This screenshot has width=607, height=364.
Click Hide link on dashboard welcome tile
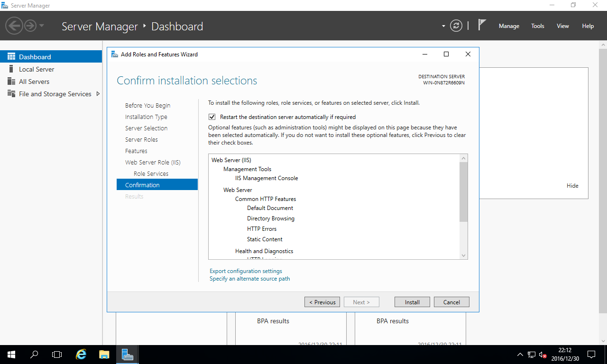(572, 186)
